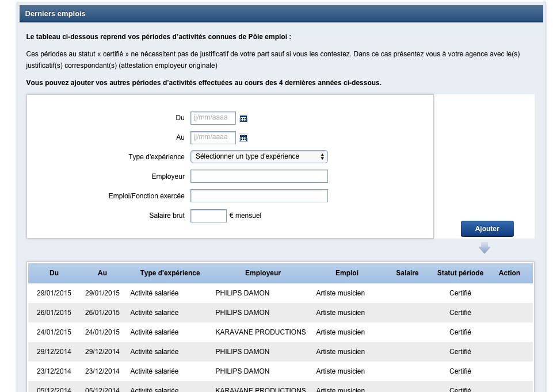This screenshot has height=392, width=553.
Task: Click the Type d'expérience column header
Action: tap(170, 273)
